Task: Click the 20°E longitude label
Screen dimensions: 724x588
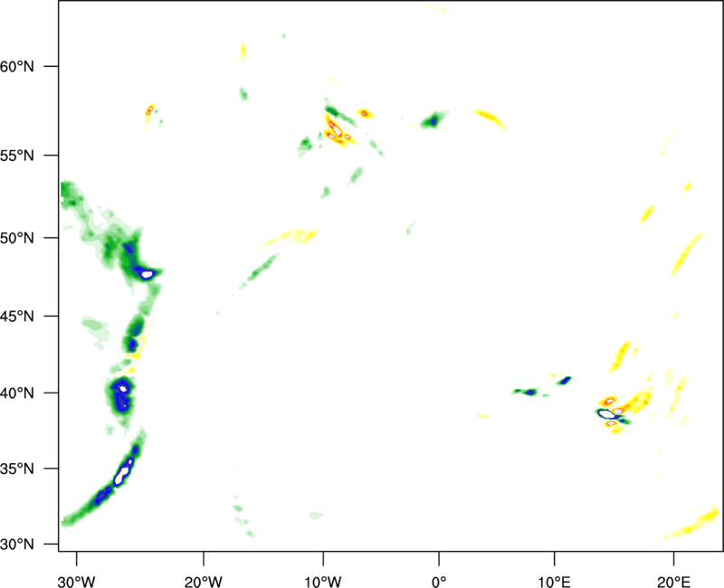Action: click(x=673, y=582)
